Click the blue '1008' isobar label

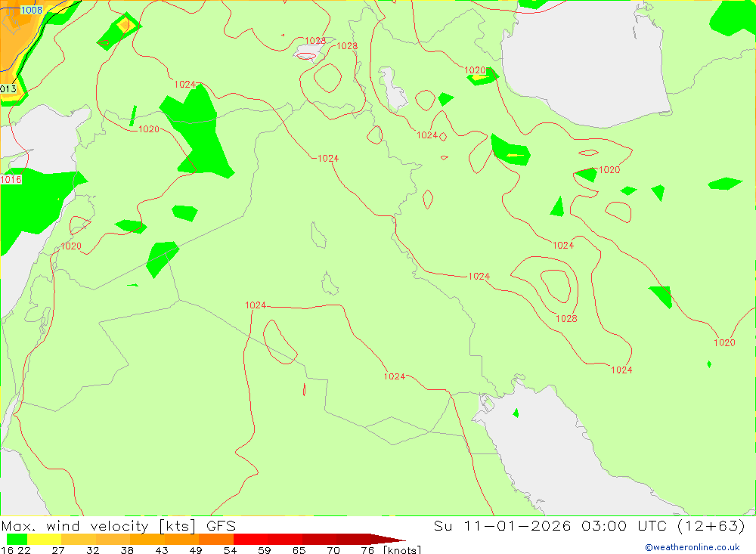pos(31,10)
